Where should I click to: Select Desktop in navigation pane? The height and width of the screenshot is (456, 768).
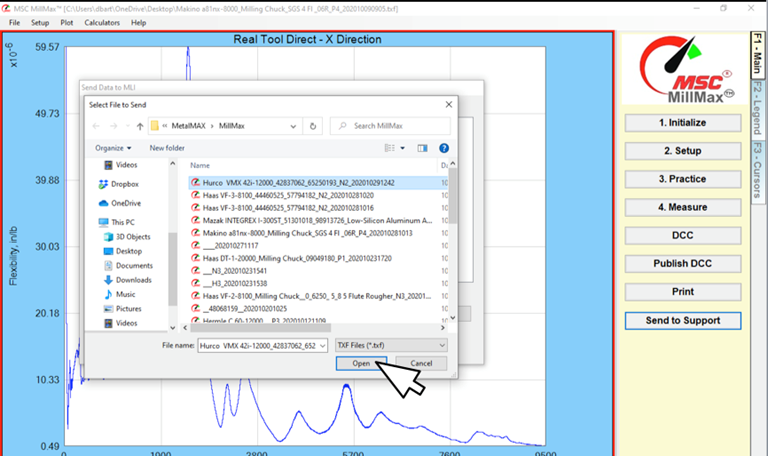tap(123, 251)
